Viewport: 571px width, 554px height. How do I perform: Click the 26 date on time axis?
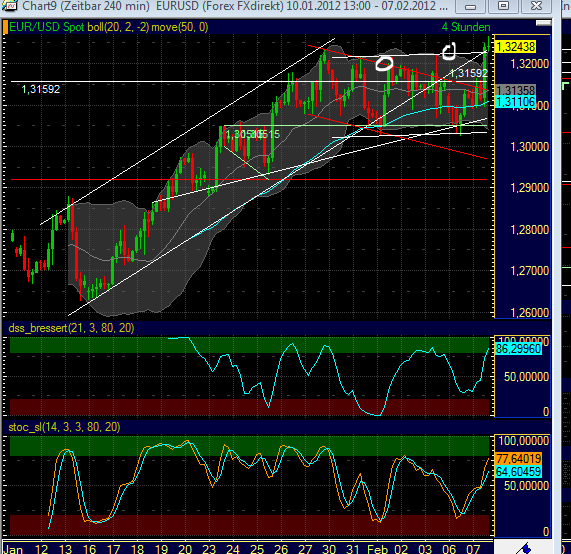pyautogui.click(x=281, y=549)
